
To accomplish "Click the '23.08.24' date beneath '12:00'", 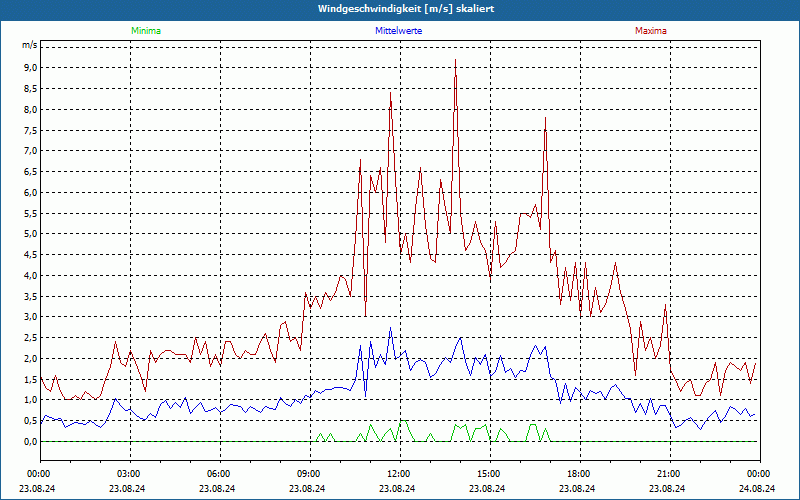I will click(396, 488).
